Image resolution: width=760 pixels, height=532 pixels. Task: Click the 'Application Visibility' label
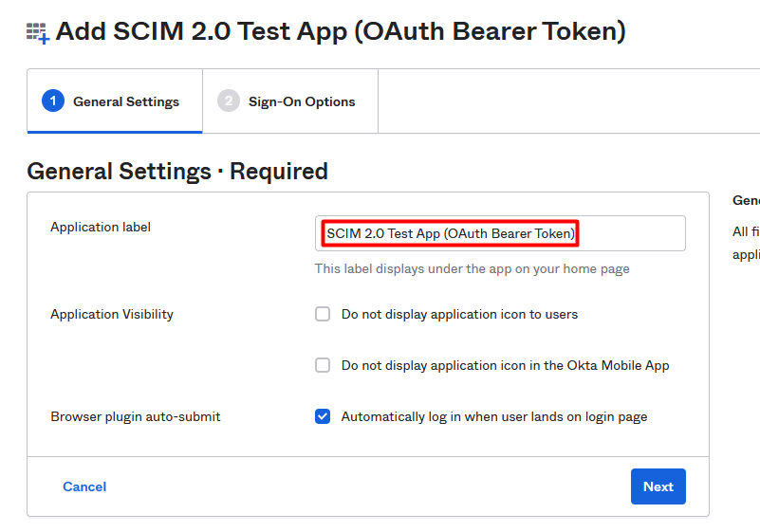click(112, 315)
